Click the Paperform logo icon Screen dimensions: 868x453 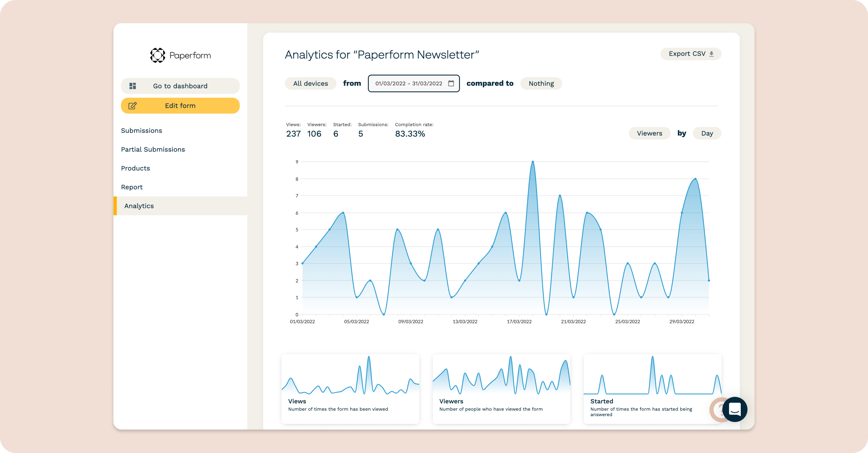click(x=157, y=55)
